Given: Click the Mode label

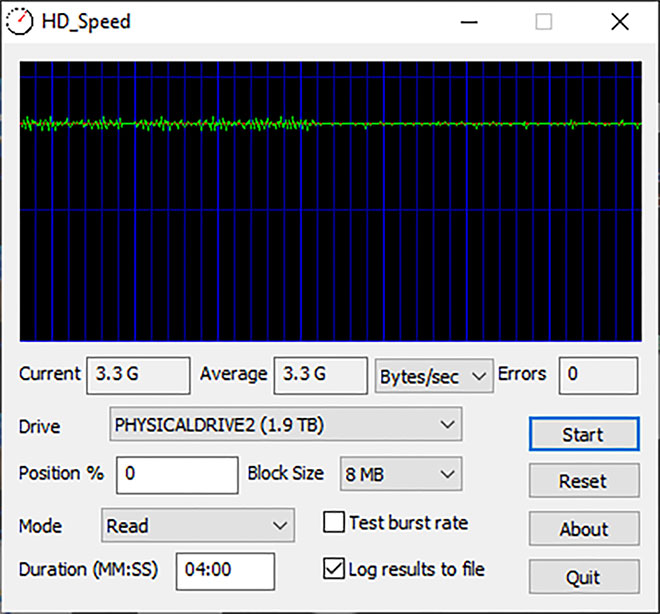Looking at the screenshot, I should (40, 526).
